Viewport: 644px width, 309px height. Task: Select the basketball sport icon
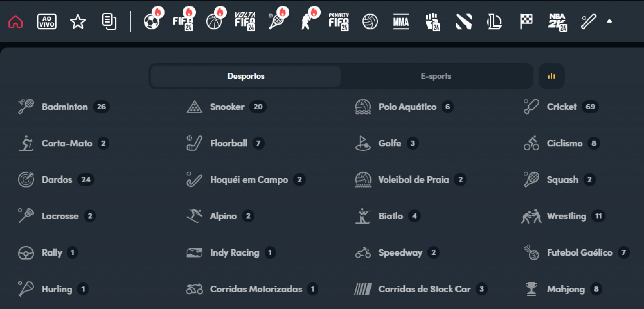point(214,22)
